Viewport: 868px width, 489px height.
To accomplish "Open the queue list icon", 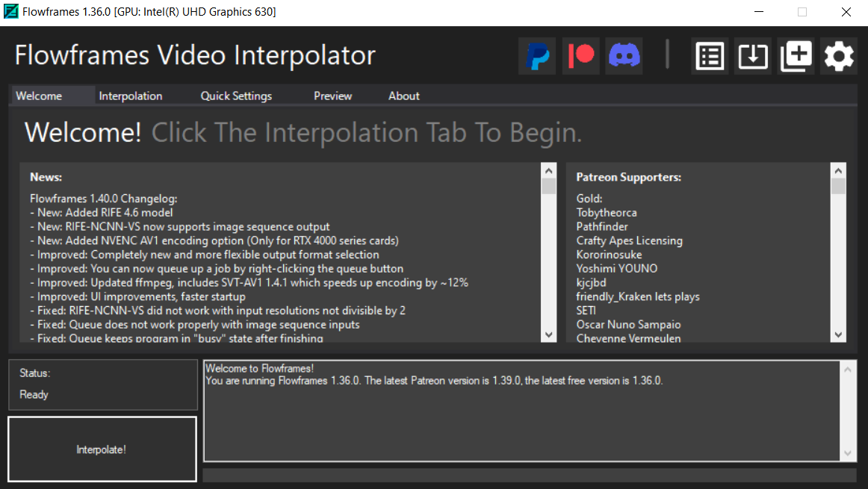I will tap(710, 56).
